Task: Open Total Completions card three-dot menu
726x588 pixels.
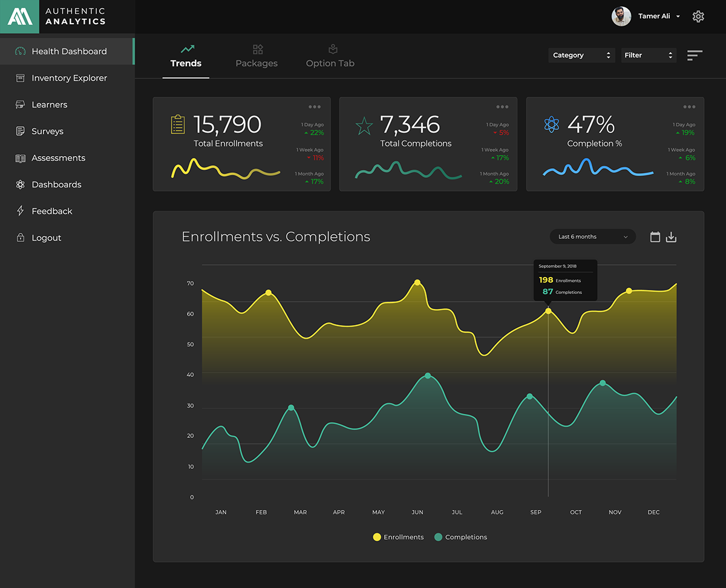Action: 502,107
